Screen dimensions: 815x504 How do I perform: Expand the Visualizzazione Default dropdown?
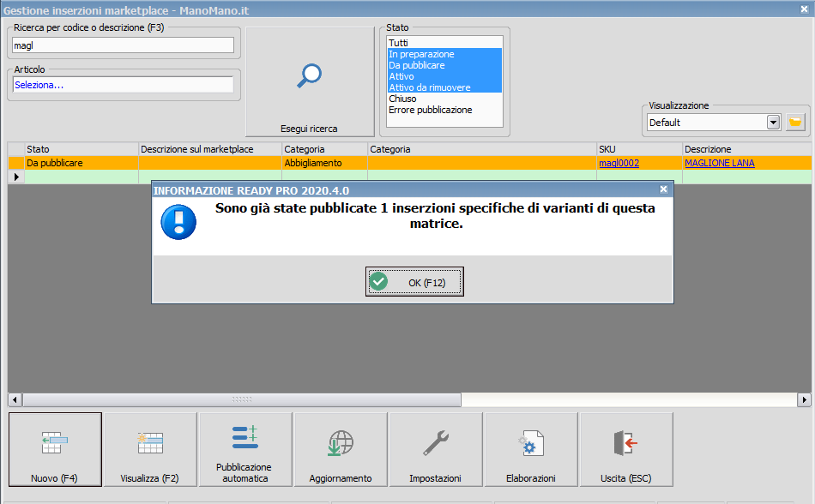point(774,123)
